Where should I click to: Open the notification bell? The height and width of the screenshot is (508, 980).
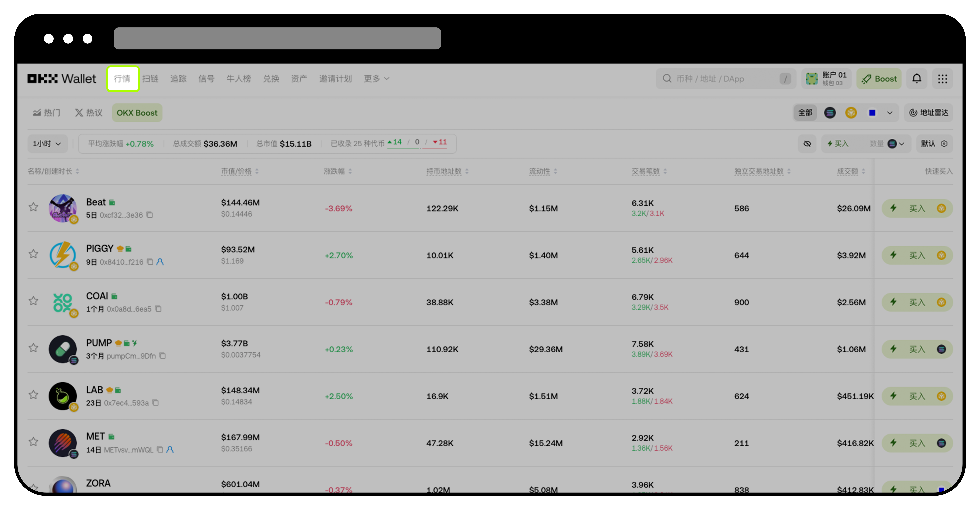(917, 78)
